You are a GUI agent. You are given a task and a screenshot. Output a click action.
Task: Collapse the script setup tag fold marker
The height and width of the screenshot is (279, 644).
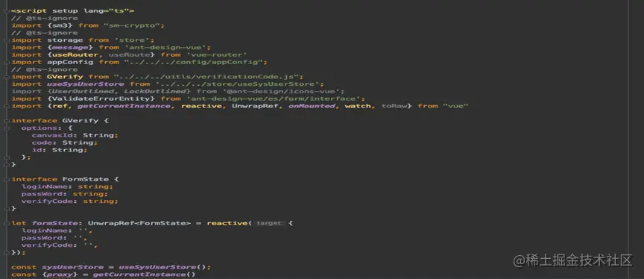[7, 11]
